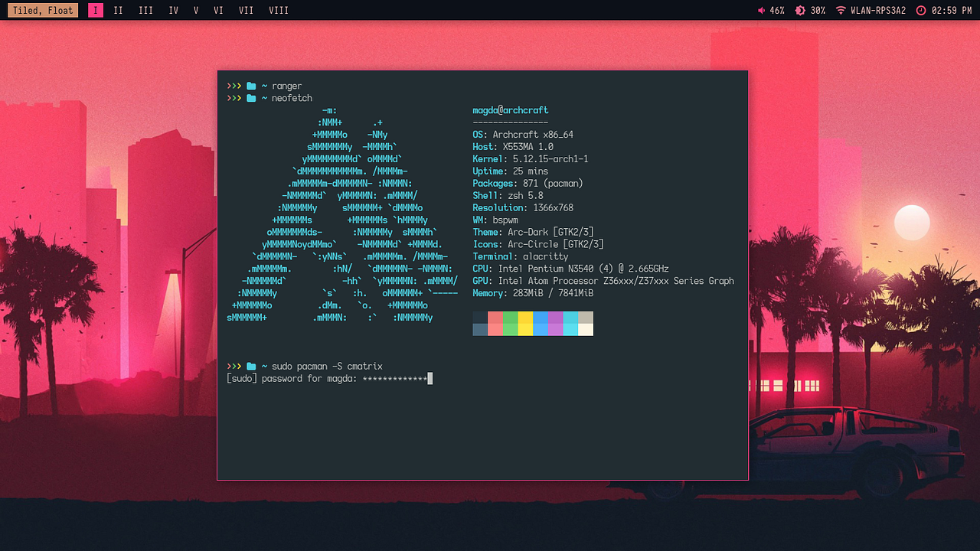Click the 'Memory: 283MiB / 7841MiB' line

coord(534,294)
